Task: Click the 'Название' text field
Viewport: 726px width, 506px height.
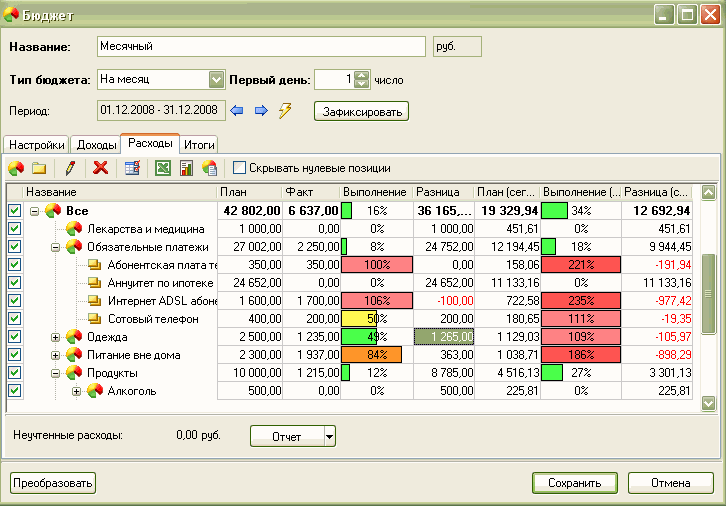Action: point(261,47)
